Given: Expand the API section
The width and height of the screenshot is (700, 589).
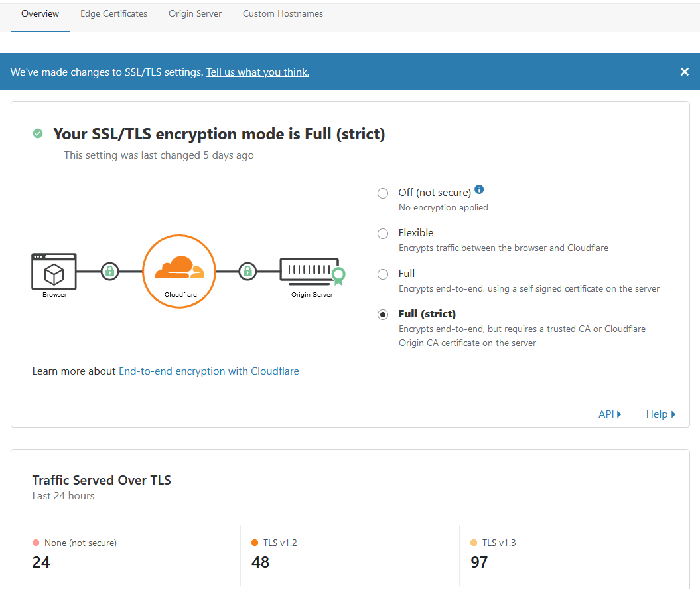Looking at the screenshot, I should click(610, 414).
